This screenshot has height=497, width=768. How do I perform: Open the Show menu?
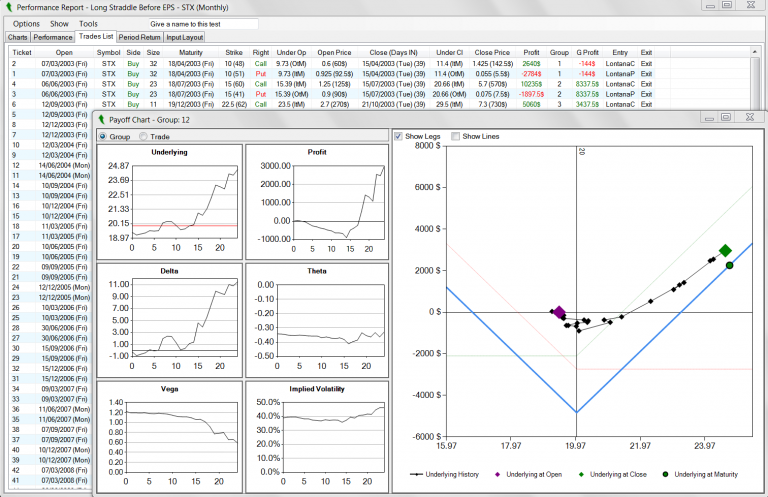click(60, 23)
